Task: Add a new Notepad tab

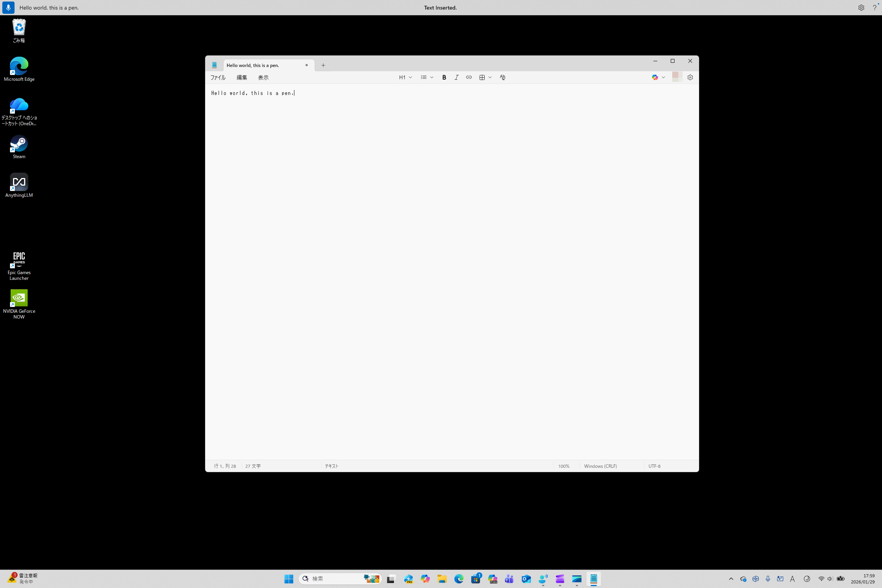Action: point(323,65)
